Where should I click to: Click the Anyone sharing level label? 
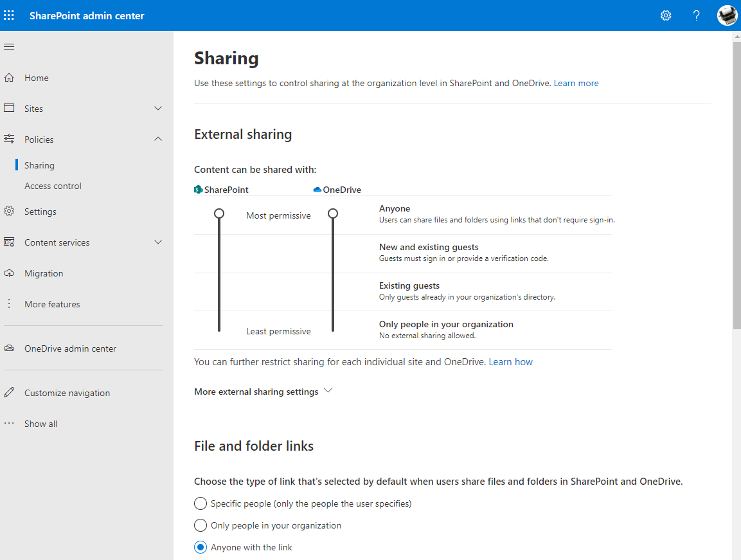[394, 208]
